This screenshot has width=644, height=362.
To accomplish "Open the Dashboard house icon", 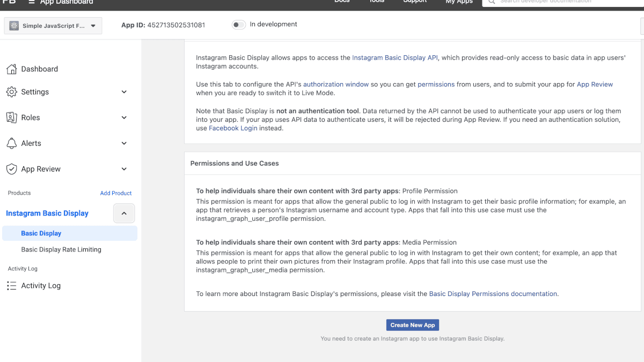I will [11, 69].
